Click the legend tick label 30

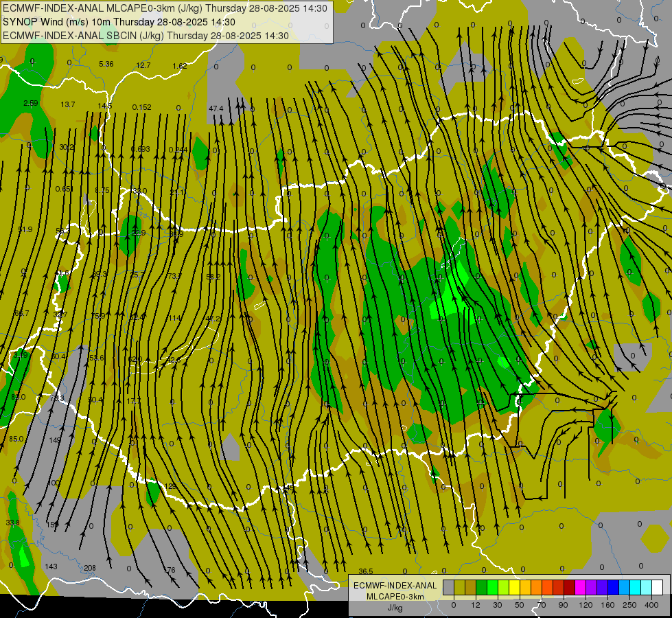(497, 605)
